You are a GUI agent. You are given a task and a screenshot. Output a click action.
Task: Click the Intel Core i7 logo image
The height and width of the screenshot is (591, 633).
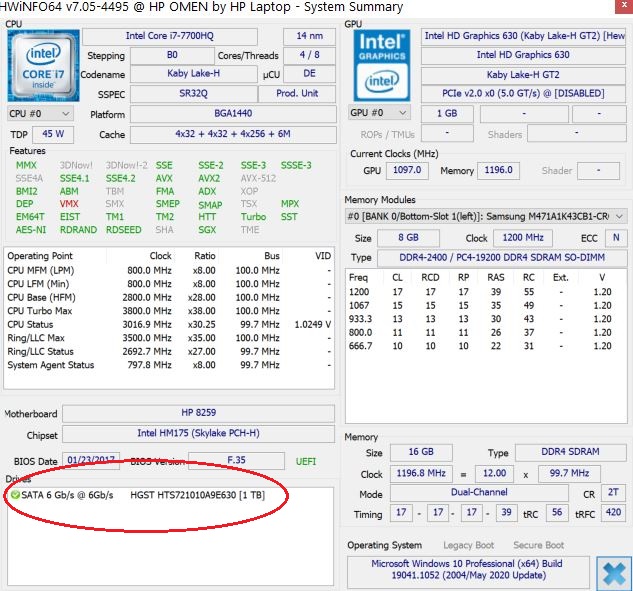point(43,65)
